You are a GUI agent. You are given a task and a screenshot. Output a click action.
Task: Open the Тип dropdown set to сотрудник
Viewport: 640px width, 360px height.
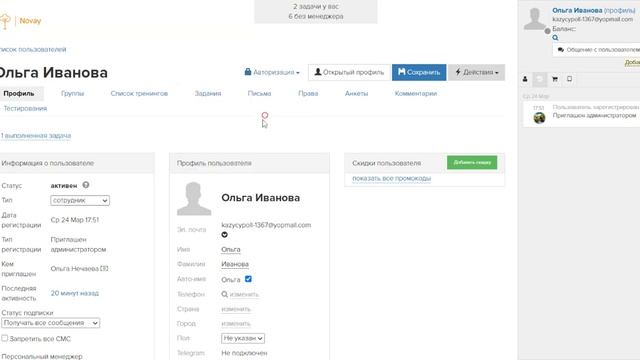80,200
